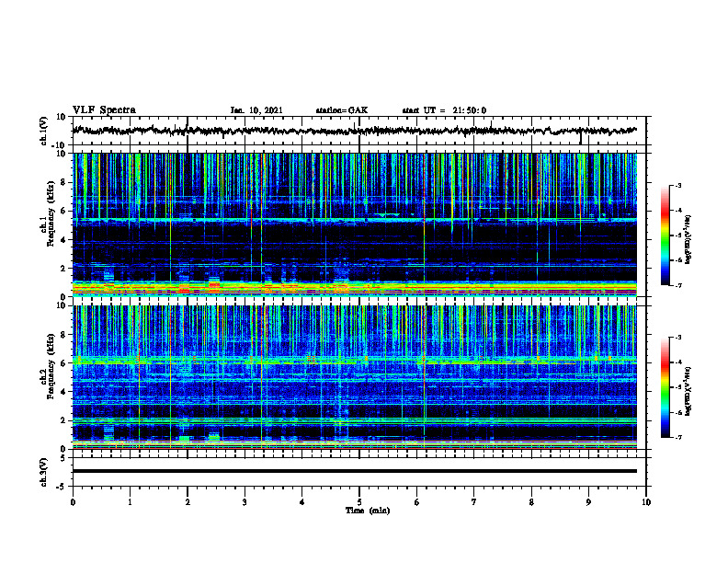Click the log(PSD) label beside ch.1 colorbar
728x563 pixels.
click(688, 240)
